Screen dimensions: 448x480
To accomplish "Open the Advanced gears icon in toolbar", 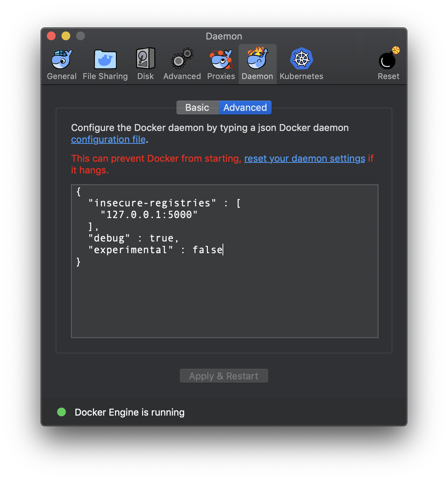I will [182, 59].
